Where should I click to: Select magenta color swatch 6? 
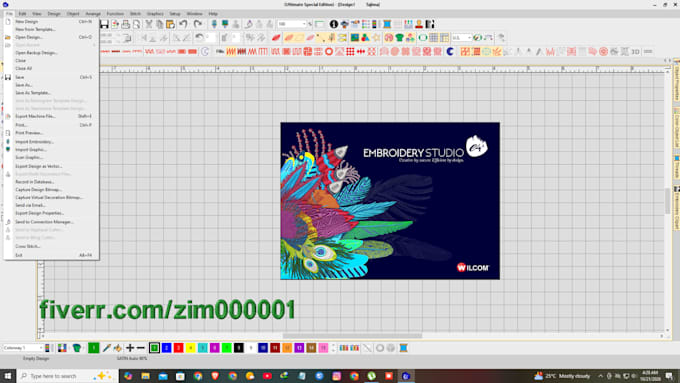pyautogui.click(x=215, y=348)
